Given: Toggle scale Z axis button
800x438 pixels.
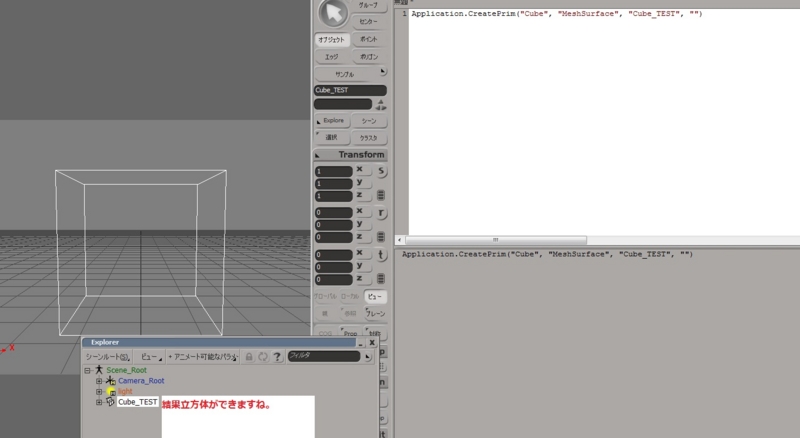Looking at the screenshot, I should [362, 195].
